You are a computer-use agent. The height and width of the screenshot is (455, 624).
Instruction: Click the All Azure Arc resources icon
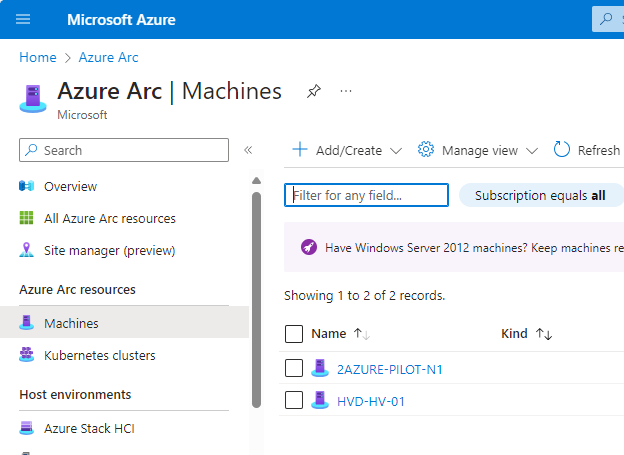pos(27,218)
